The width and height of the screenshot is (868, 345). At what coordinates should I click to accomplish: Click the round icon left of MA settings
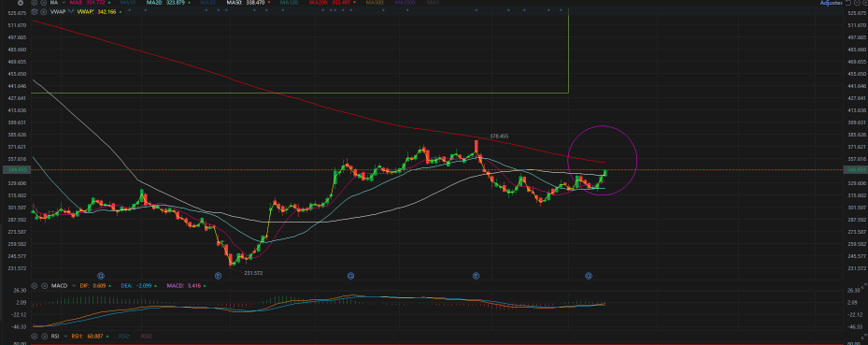pyautogui.click(x=21, y=3)
